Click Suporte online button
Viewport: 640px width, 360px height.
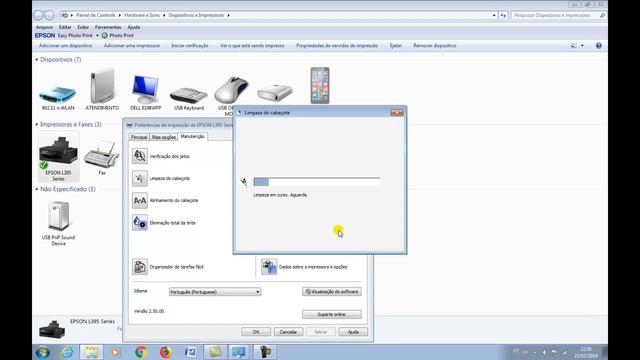pyautogui.click(x=332, y=314)
